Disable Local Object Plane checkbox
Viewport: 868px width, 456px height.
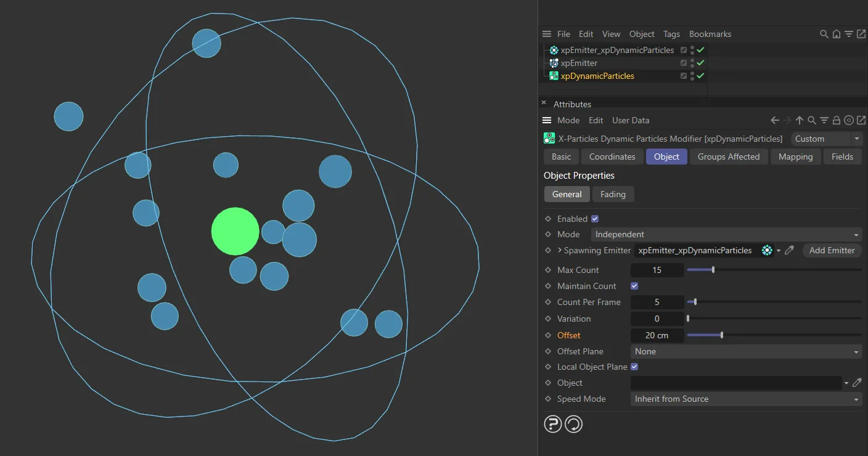pos(634,367)
